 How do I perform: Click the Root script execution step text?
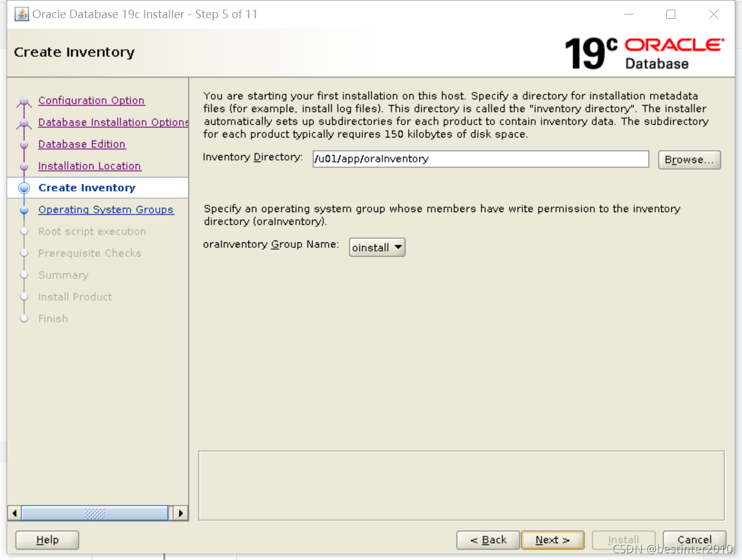click(92, 232)
